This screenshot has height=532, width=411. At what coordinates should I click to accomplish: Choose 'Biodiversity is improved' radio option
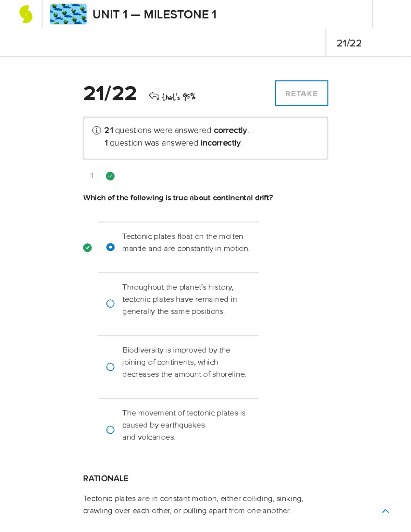coord(110,367)
